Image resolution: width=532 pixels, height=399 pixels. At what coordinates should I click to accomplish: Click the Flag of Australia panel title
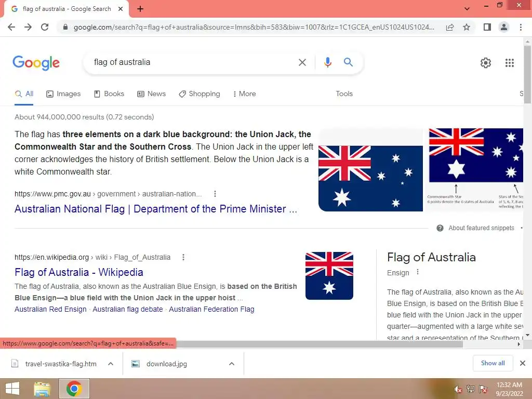(431, 258)
